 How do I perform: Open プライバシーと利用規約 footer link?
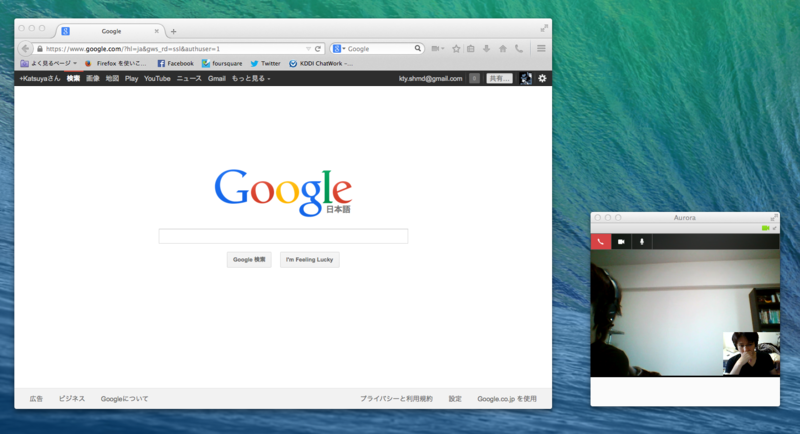click(396, 399)
